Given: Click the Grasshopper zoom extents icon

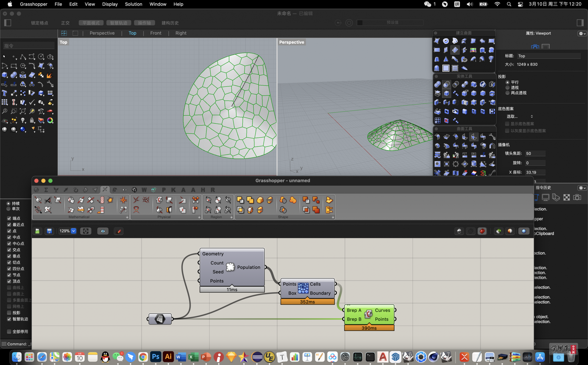Looking at the screenshot, I should tap(86, 231).
